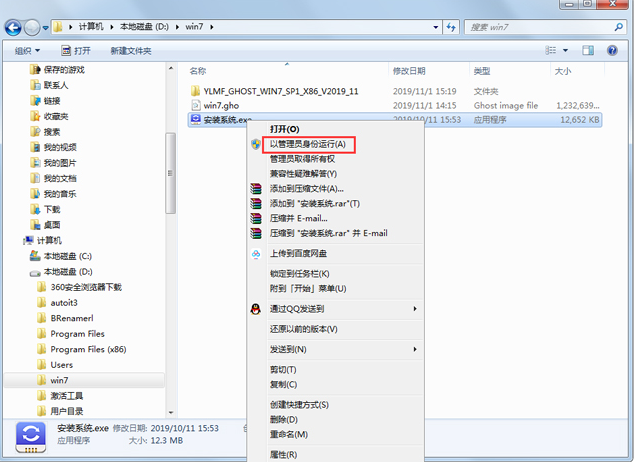Choose 添加到压缩文件(A)... menu entry

click(x=307, y=189)
